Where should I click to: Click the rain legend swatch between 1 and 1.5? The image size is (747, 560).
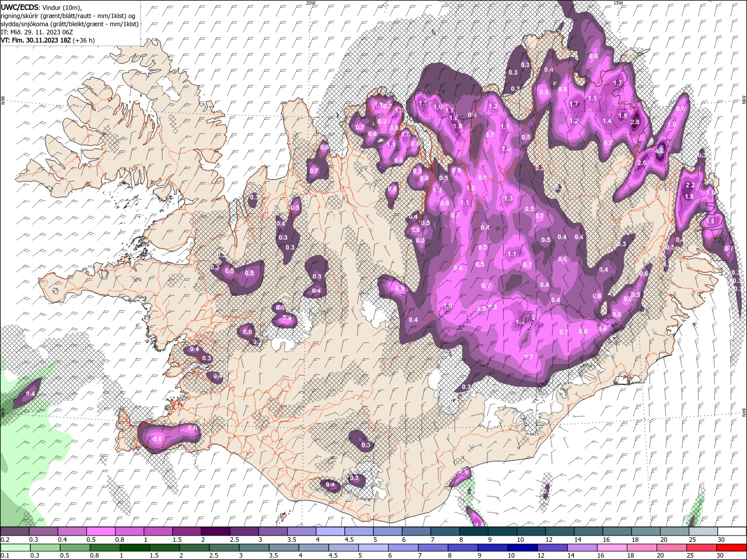click(x=135, y=548)
